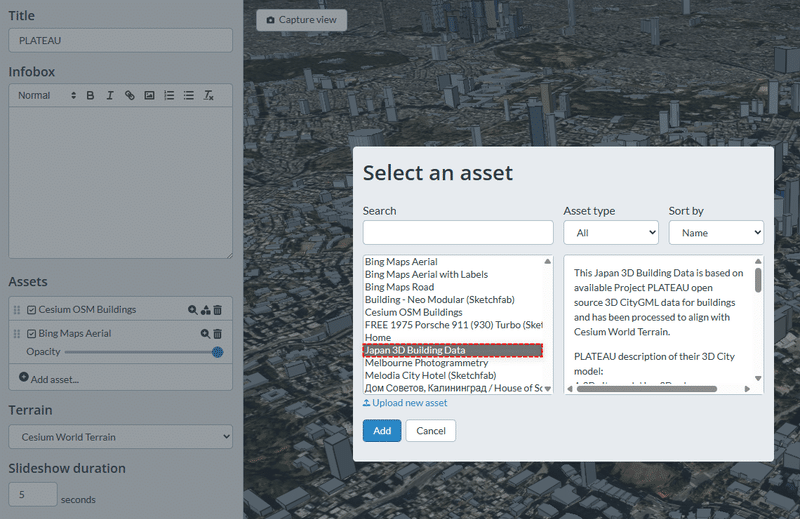Image resolution: width=800 pixels, height=519 pixels.
Task: Click the Bing Maps Aerial opacity slider
Action: pos(140,352)
